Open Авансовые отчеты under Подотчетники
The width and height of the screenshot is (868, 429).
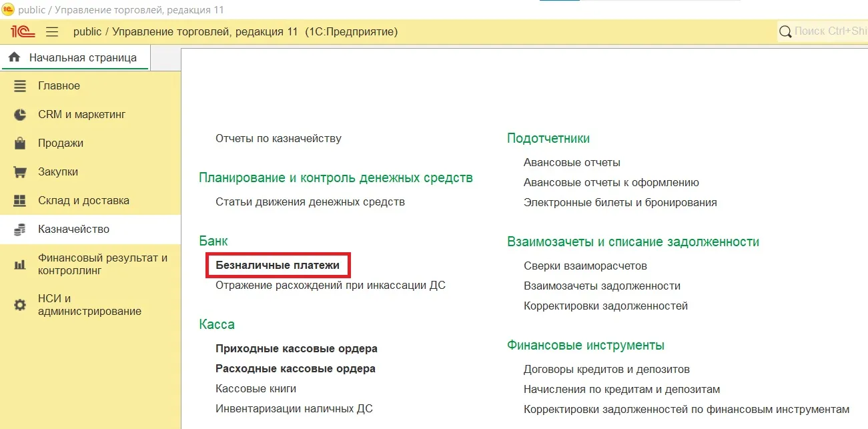[572, 162]
